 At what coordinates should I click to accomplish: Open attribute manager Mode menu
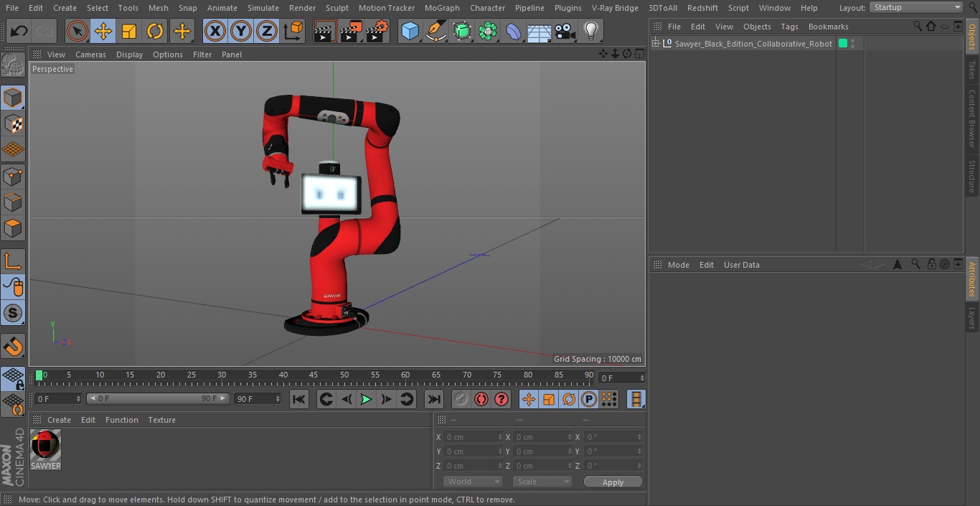pos(678,265)
